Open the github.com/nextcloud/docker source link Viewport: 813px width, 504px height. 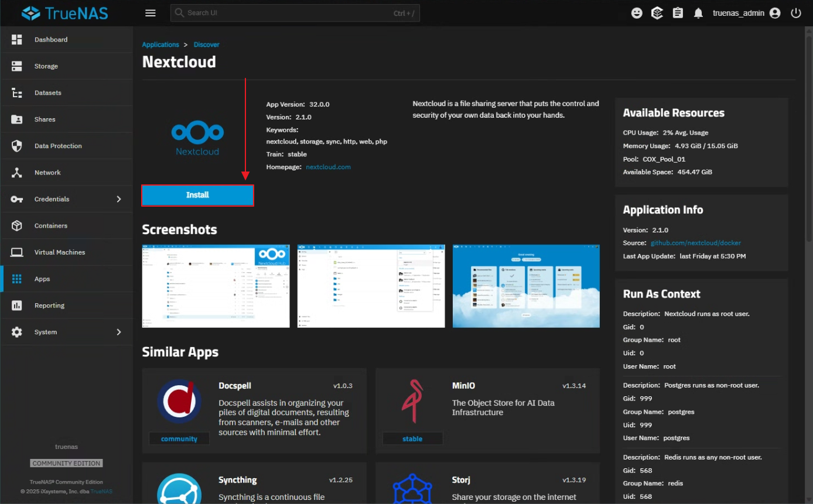pyautogui.click(x=696, y=243)
